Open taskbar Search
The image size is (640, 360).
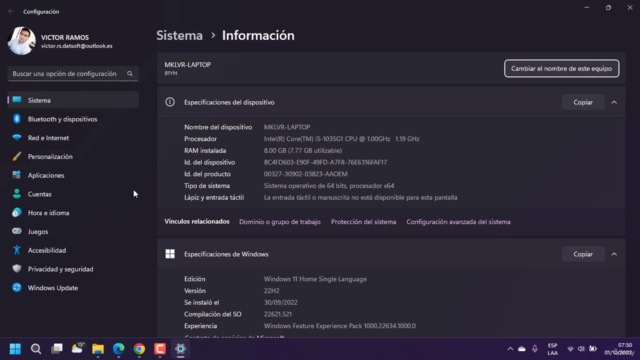click(x=36, y=349)
